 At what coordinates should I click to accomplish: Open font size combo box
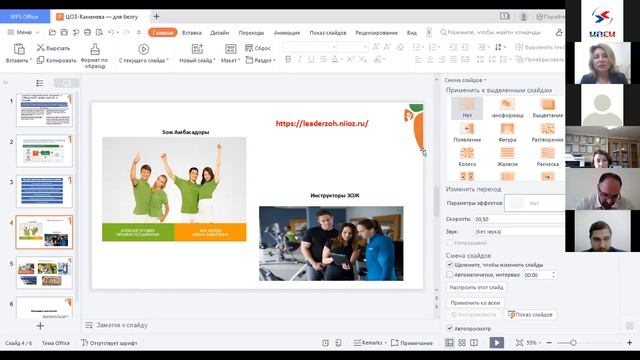pyautogui.click(x=353, y=47)
